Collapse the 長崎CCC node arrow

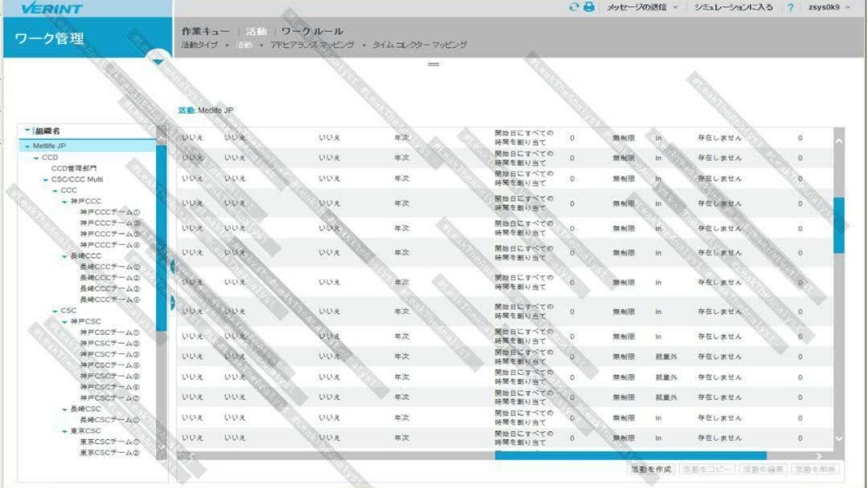click(x=64, y=256)
